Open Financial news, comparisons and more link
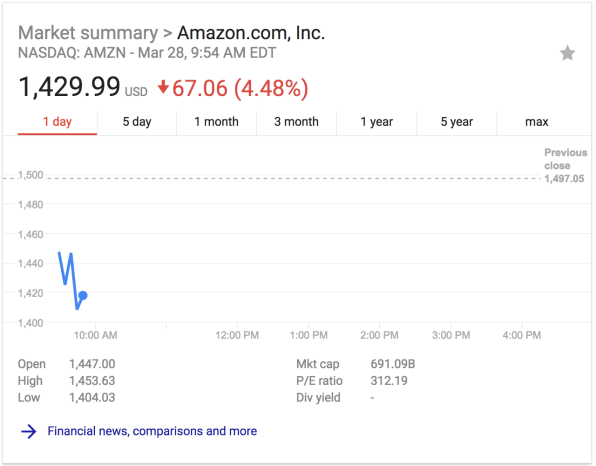Viewport: 596px width, 466px height. pos(152,431)
